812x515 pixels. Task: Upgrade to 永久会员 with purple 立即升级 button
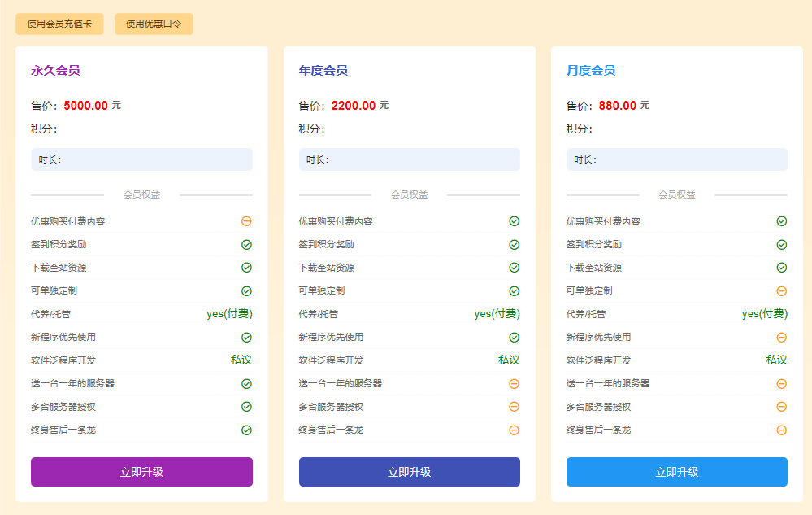141,472
